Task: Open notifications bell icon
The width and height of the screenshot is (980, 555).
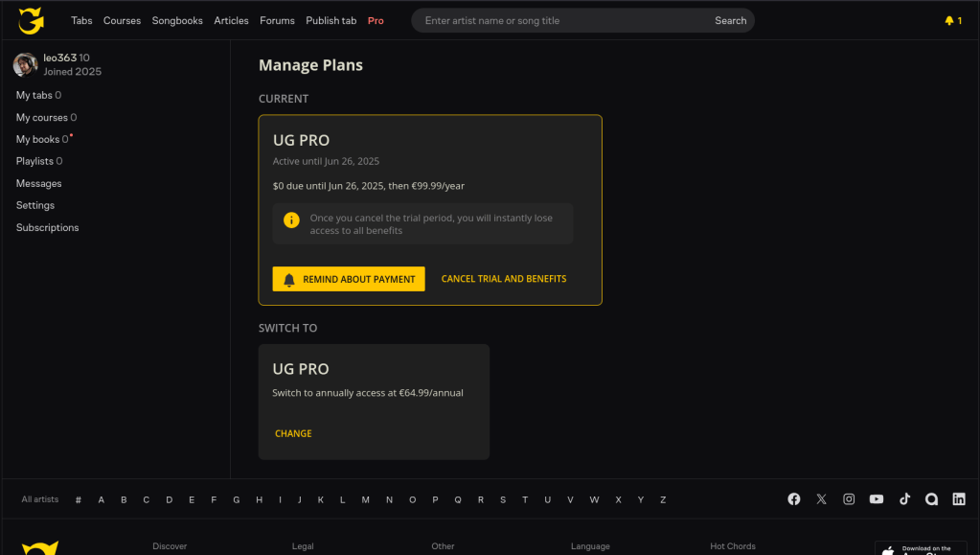Action: coord(949,20)
